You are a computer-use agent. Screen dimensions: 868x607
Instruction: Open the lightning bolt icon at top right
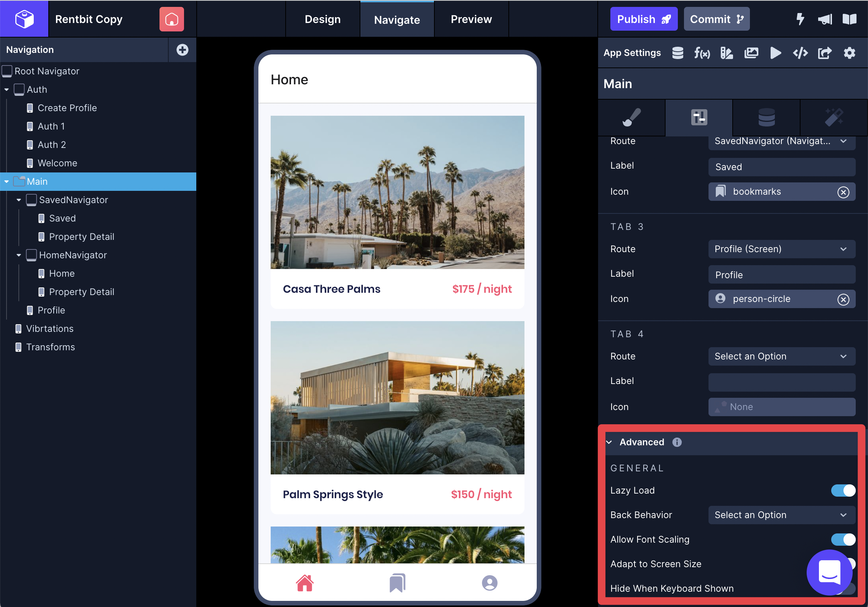(800, 19)
